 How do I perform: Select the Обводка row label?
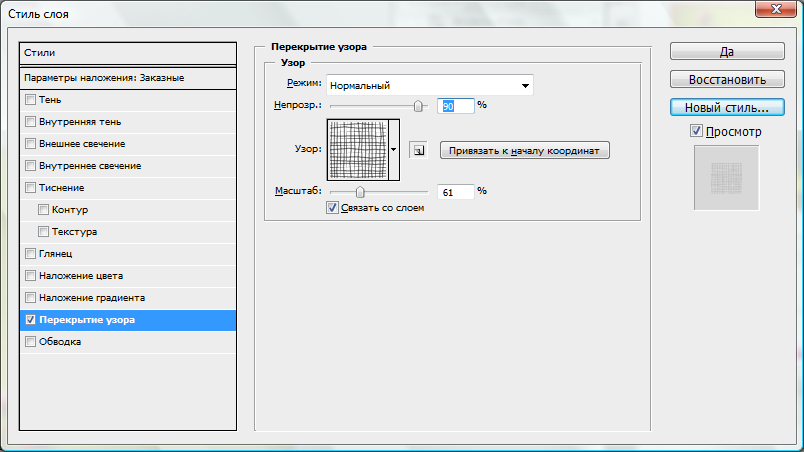pos(60,342)
